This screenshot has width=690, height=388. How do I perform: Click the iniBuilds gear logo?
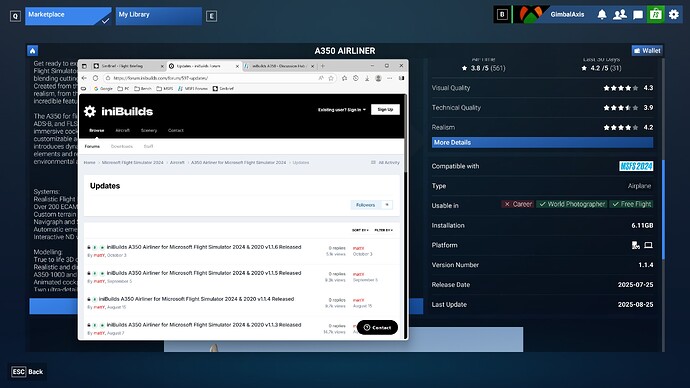point(90,111)
